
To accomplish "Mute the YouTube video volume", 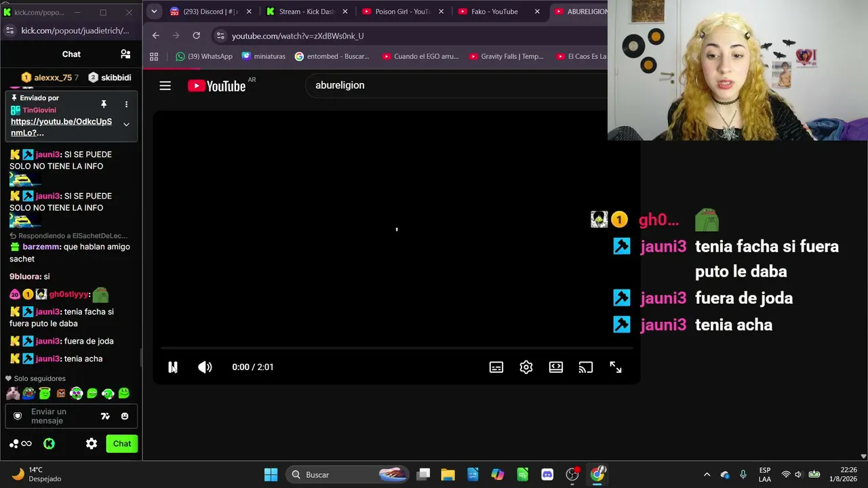I will [x=205, y=367].
